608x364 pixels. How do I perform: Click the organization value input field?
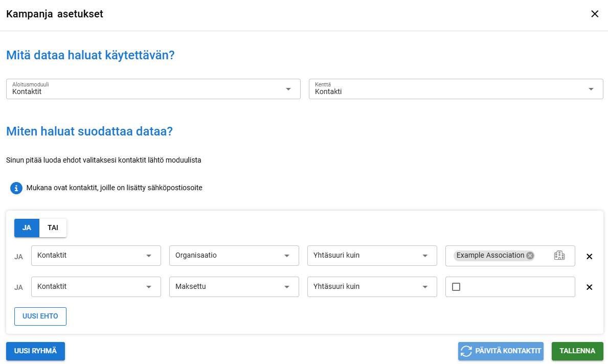543,256
